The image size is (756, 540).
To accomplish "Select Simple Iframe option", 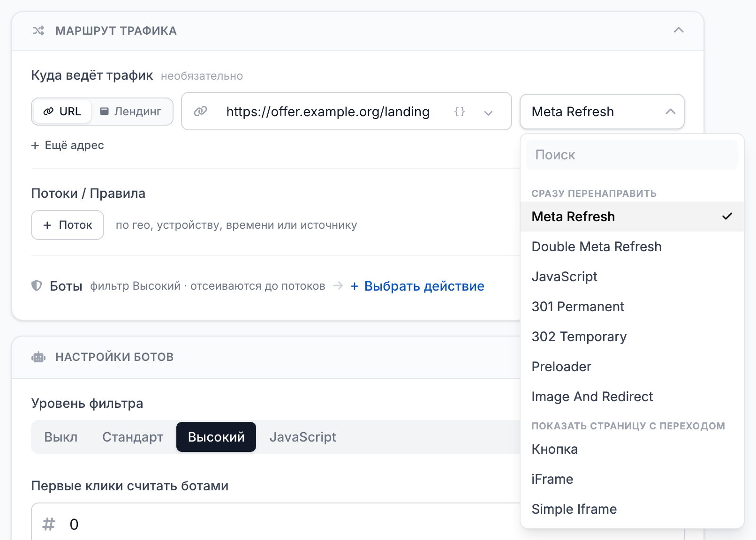I will 632,509.
